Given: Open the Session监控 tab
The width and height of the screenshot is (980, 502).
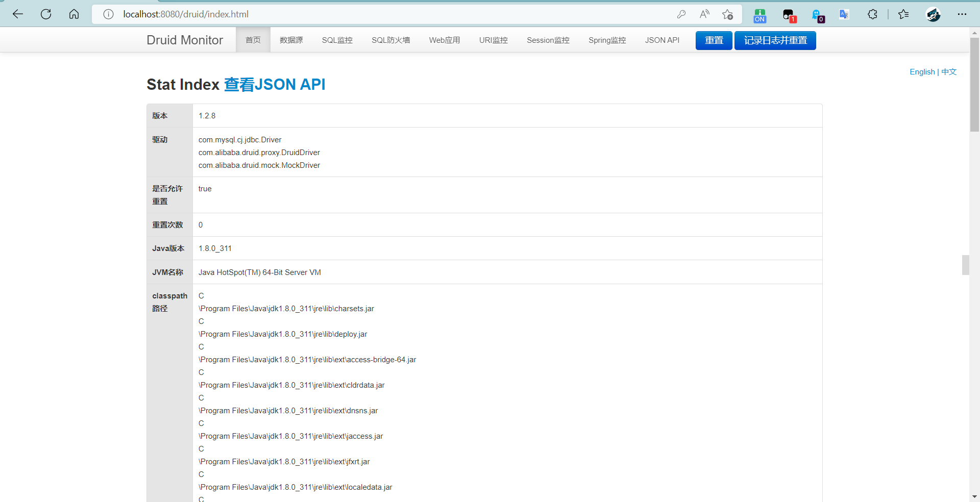Looking at the screenshot, I should click(548, 40).
